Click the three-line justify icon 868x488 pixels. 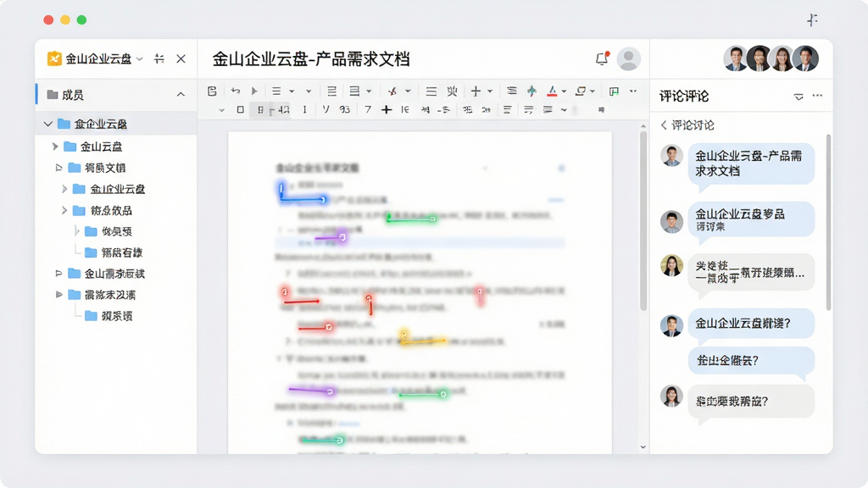point(431,91)
